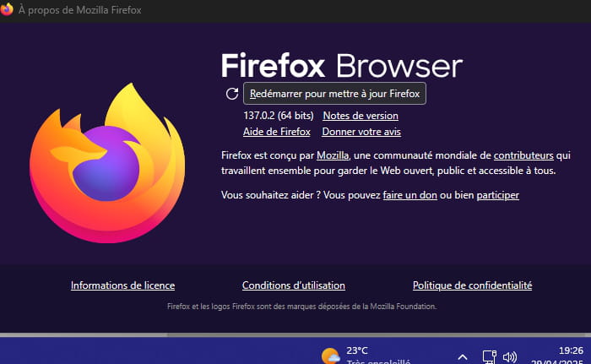Open Conditions d'utilisation
This screenshot has width=591, height=364.
pyautogui.click(x=294, y=285)
